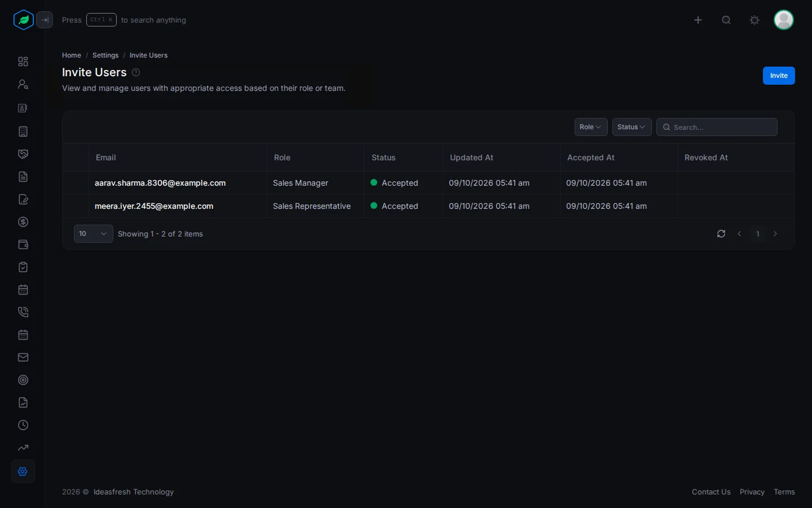The image size is (812, 508).
Task: Open the chart report file sidebar icon
Action: pos(23,402)
